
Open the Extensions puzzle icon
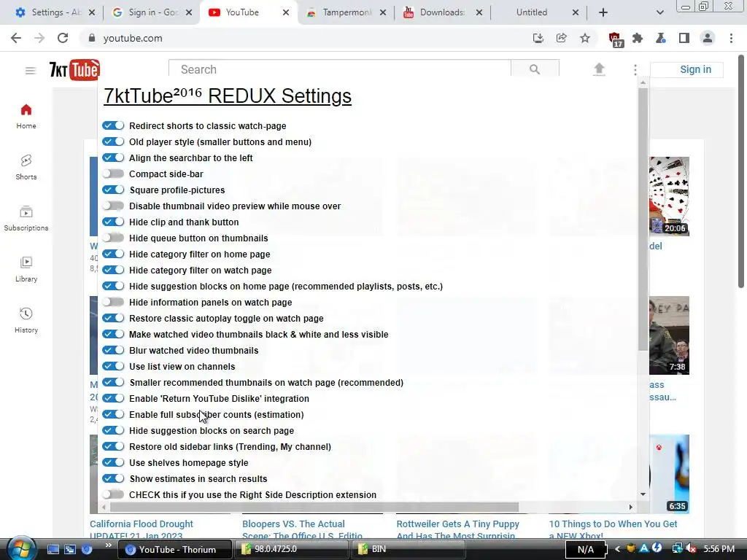tap(638, 38)
